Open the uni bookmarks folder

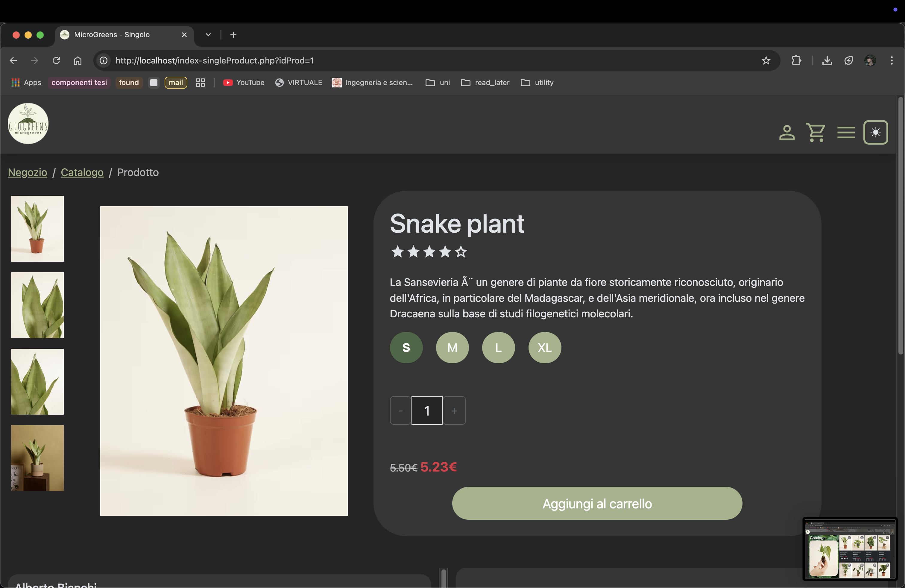[438, 83]
